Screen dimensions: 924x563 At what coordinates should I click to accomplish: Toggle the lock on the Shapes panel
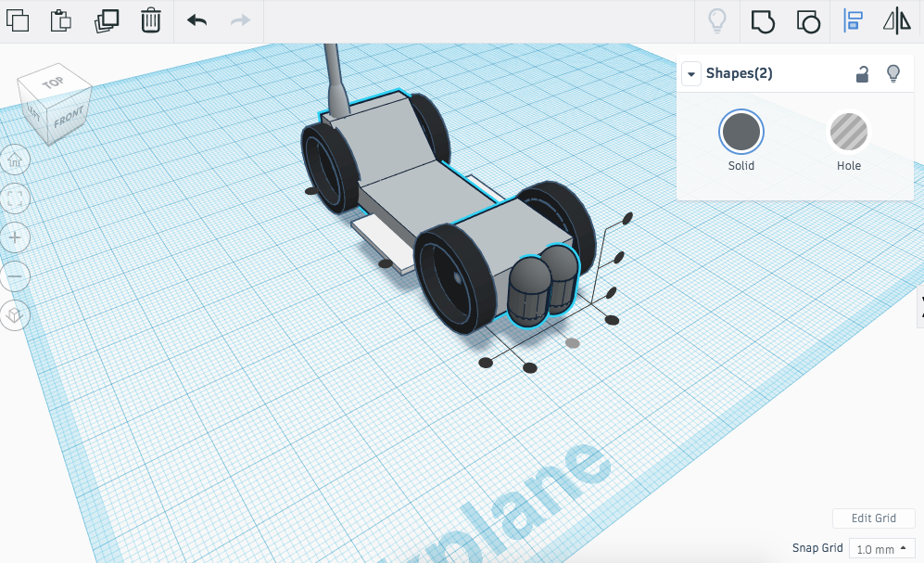(862, 74)
